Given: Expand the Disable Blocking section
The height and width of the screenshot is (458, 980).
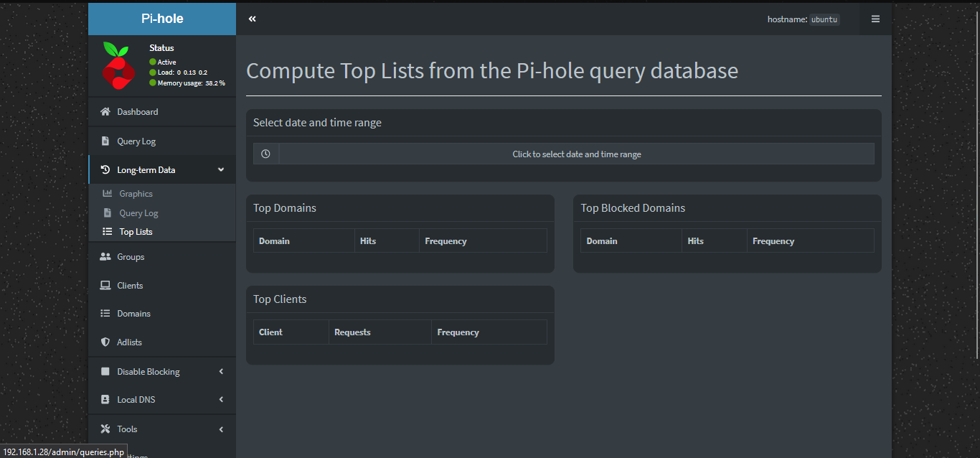Looking at the screenshot, I should click(x=148, y=371).
